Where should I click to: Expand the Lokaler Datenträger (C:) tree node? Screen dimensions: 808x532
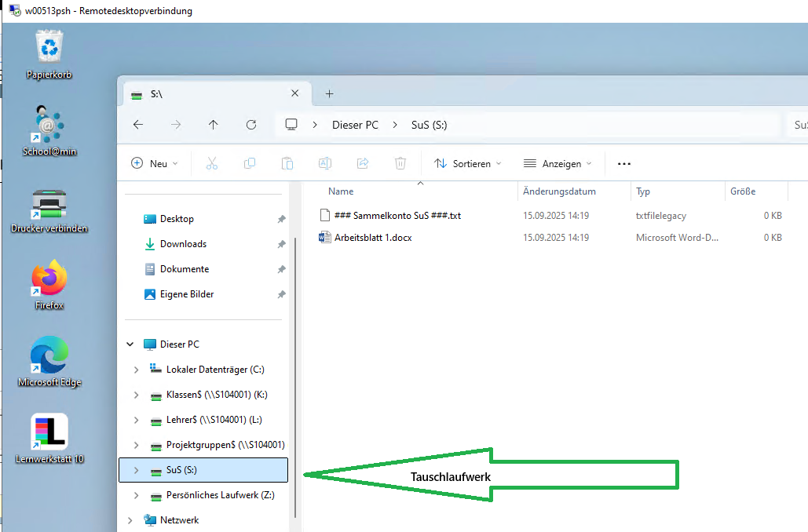[x=136, y=370]
